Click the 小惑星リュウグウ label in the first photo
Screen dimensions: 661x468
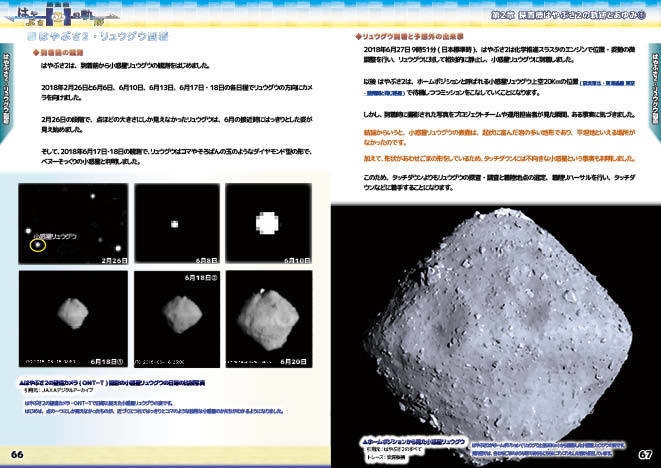click(x=55, y=237)
